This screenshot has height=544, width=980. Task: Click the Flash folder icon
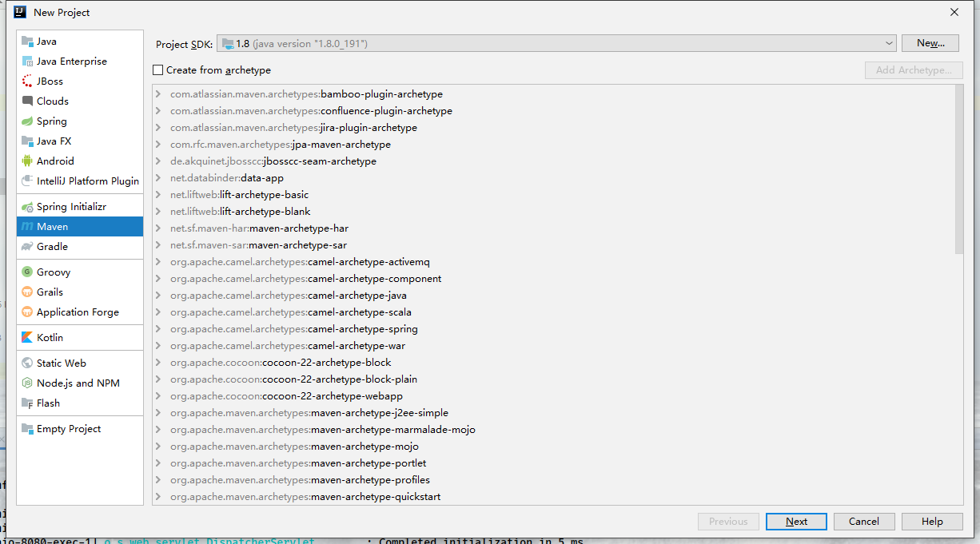[x=27, y=403]
